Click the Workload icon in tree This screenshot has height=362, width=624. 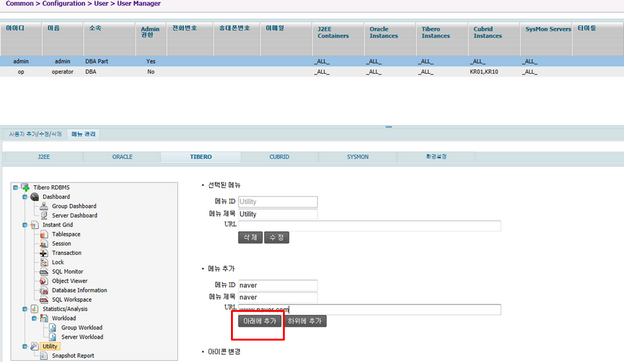(x=44, y=318)
